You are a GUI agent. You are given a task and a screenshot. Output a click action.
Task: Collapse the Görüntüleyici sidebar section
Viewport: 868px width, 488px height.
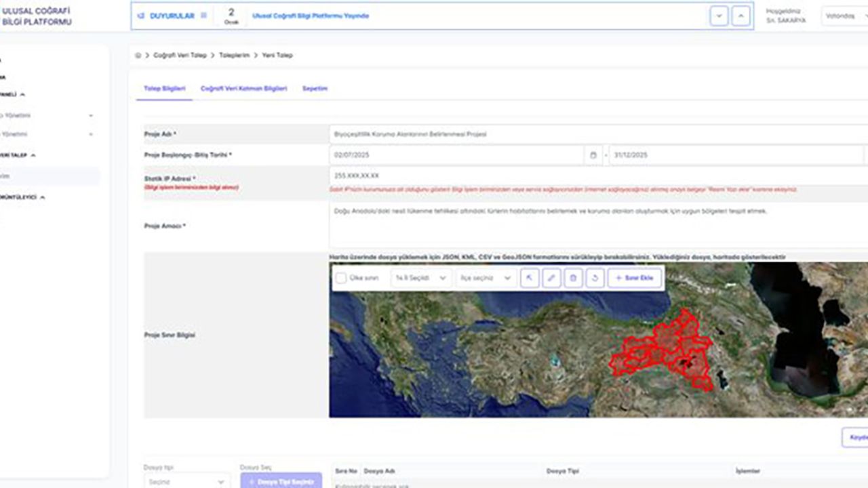pos(42,197)
